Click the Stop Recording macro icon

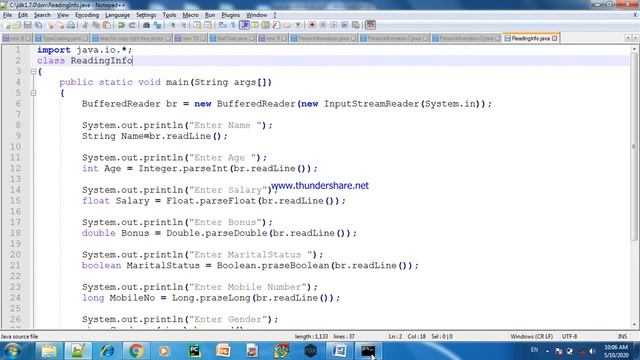323,25
